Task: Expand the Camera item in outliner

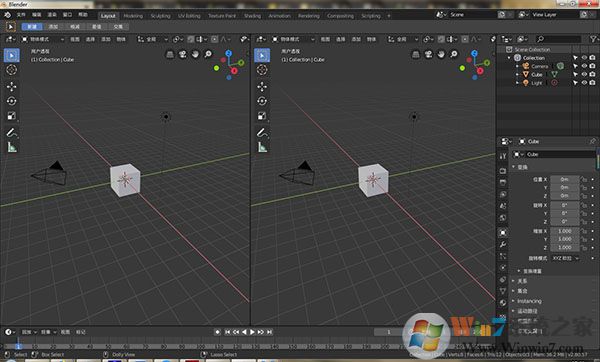Action: pyautogui.click(x=517, y=66)
